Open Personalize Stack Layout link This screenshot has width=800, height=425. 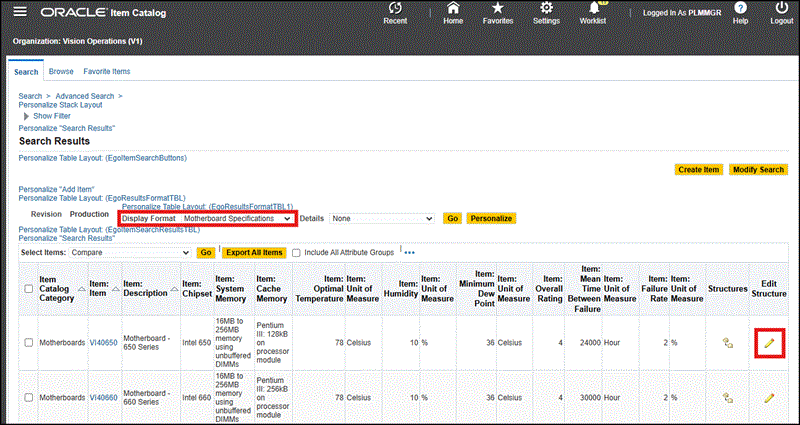[61, 105]
